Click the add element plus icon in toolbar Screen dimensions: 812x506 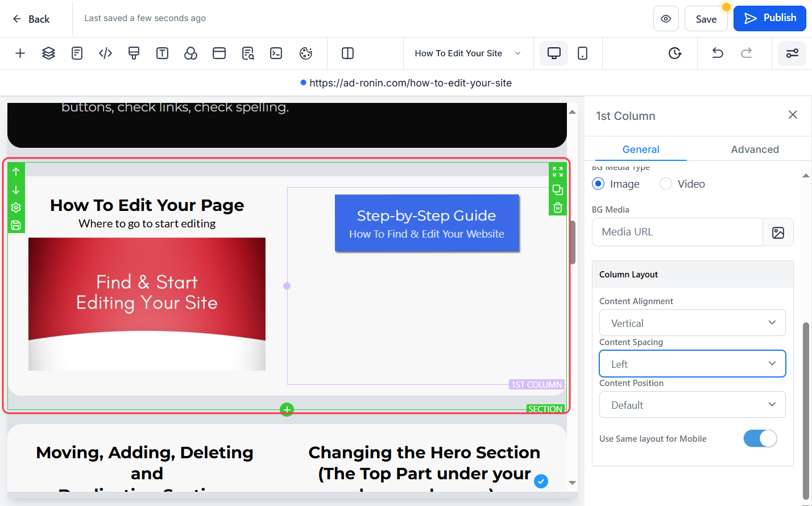click(20, 53)
